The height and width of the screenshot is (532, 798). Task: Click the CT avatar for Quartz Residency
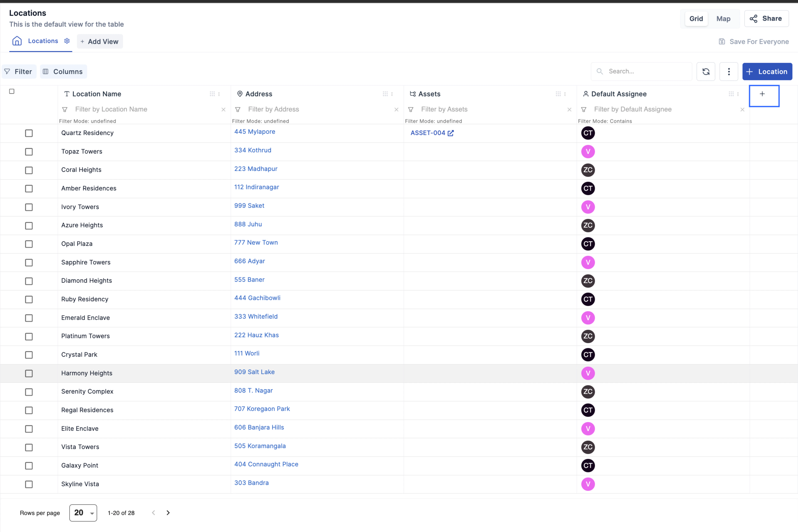coord(588,133)
